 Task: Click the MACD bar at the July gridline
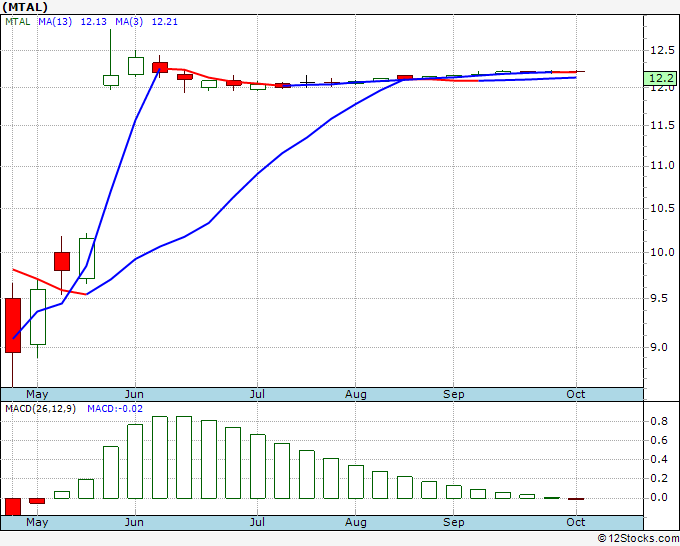(x=258, y=466)
